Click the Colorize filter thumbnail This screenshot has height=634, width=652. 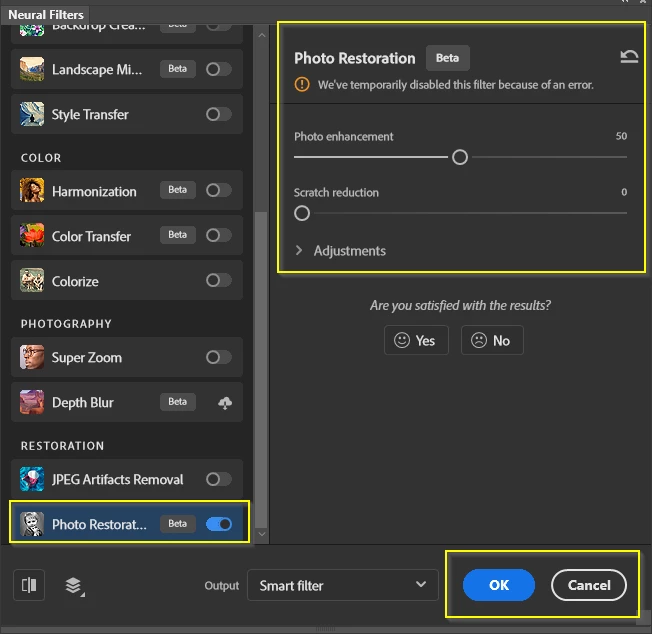pos(32,280)
